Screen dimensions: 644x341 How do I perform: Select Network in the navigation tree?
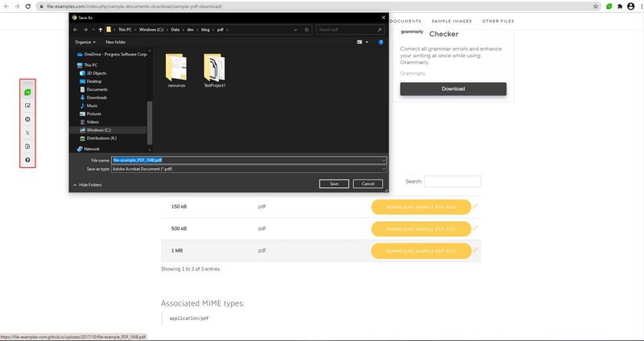89,149
